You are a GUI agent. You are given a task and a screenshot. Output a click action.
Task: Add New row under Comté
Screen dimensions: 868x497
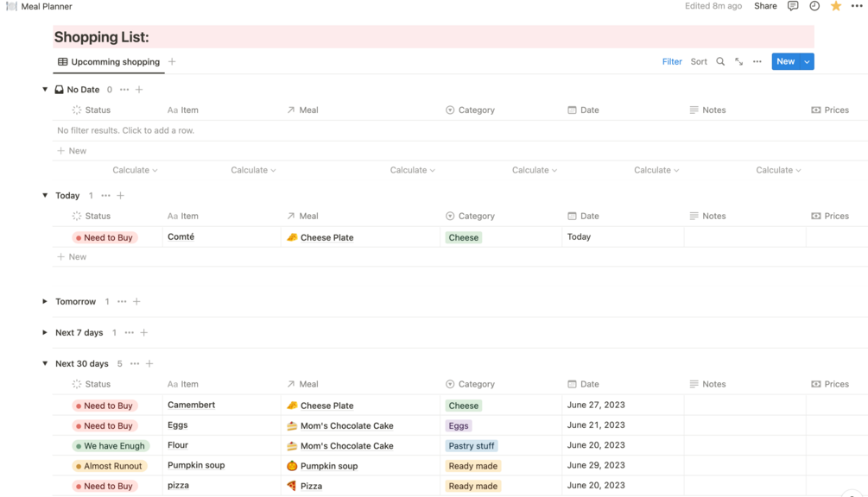pyautogui.click(x=72, y=257)
